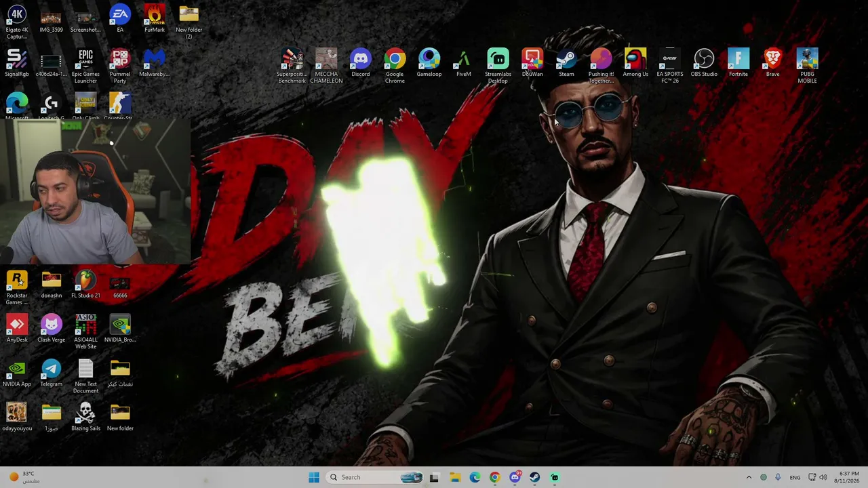Screen dimensions: 868x488
Task: Open the Google Chrome desktop shortcut
Action: coord(395,66)
